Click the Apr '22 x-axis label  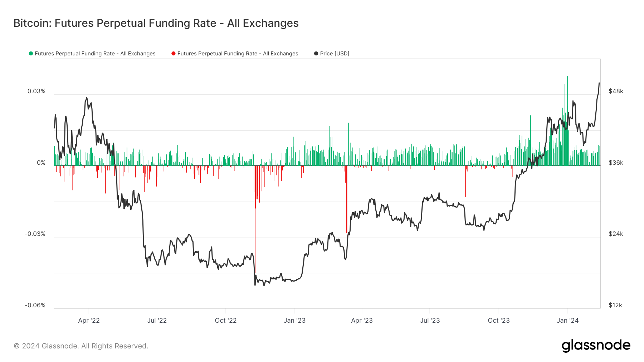pos(89,321)
